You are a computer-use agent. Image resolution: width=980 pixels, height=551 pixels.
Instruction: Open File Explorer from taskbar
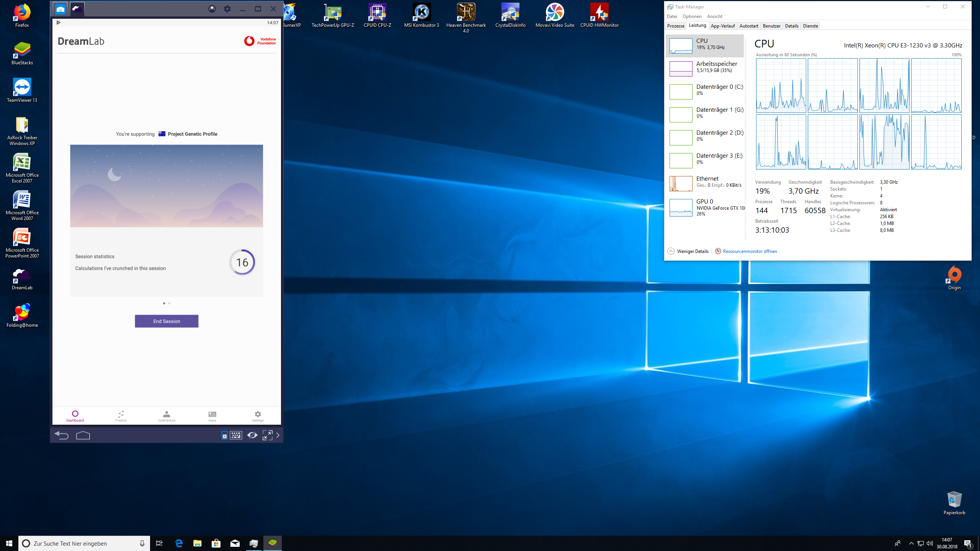[198, 543]
